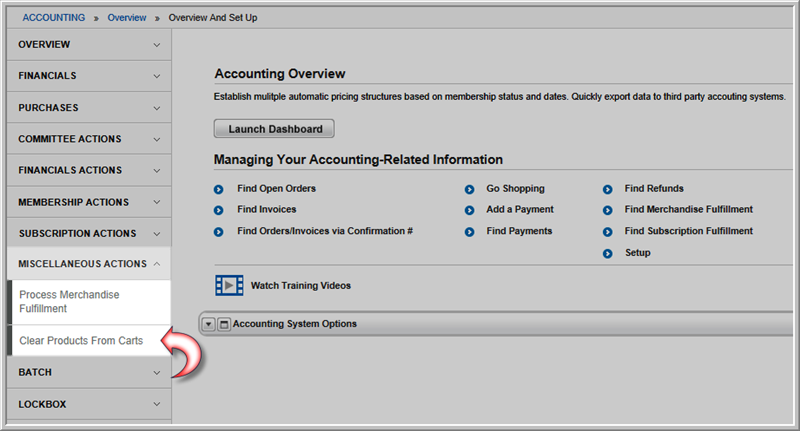Open the Find Subscription Fulfillment link

coord(688,231)
